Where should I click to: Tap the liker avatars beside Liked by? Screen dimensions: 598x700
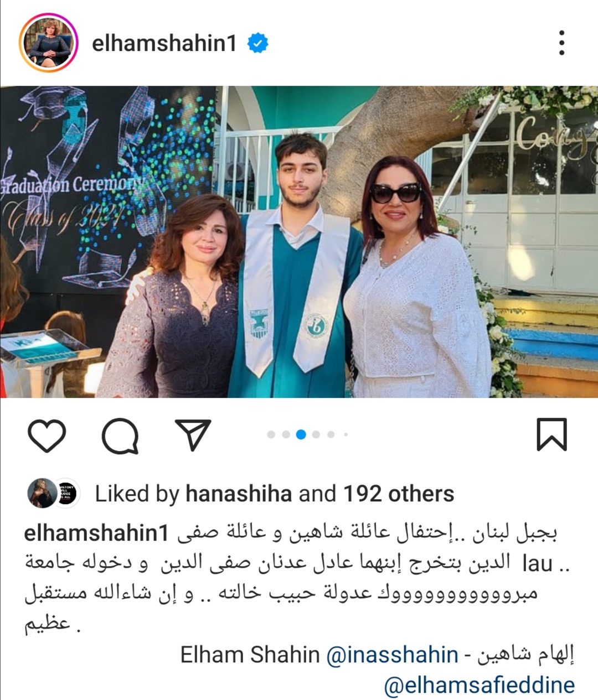[54, 493]
